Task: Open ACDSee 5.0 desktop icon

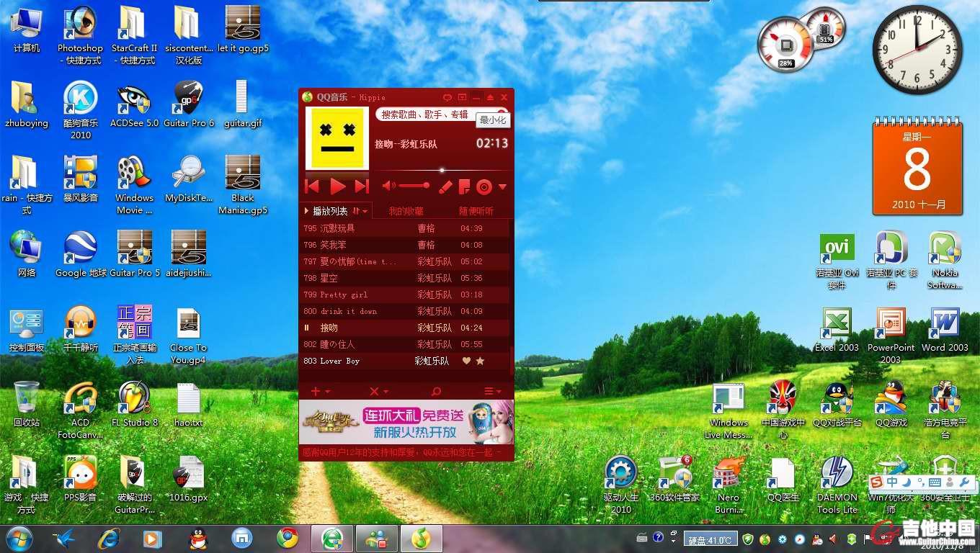Action: pos(134,105)
